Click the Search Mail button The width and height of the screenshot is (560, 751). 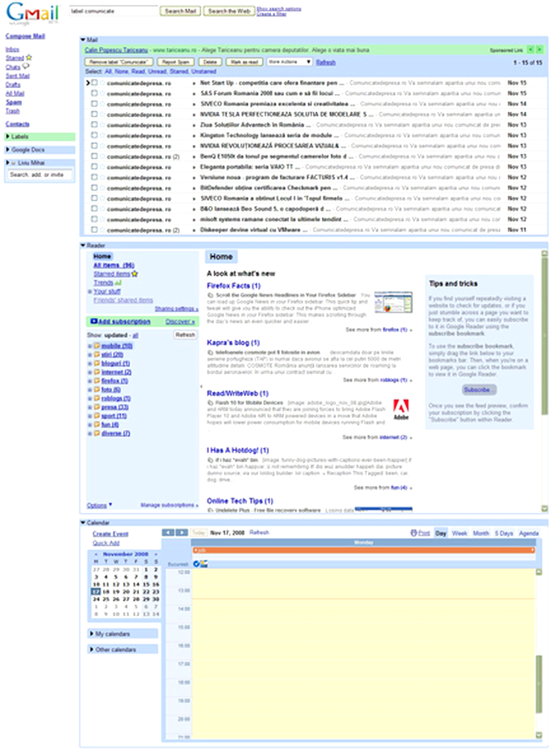[180, 11]
